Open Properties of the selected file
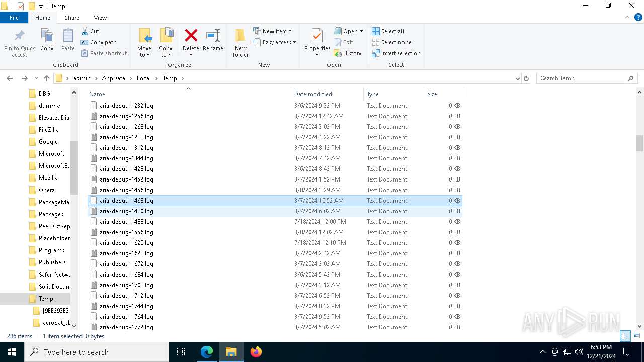 317,43
